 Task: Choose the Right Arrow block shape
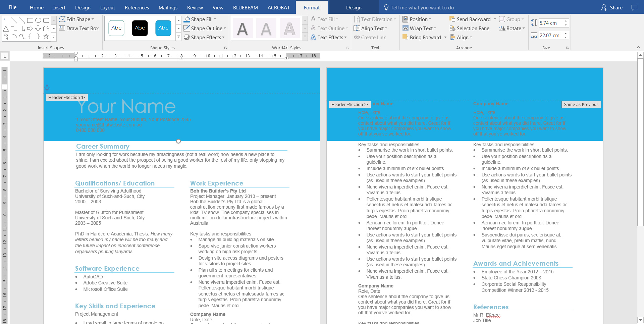[x=30, y=29]
